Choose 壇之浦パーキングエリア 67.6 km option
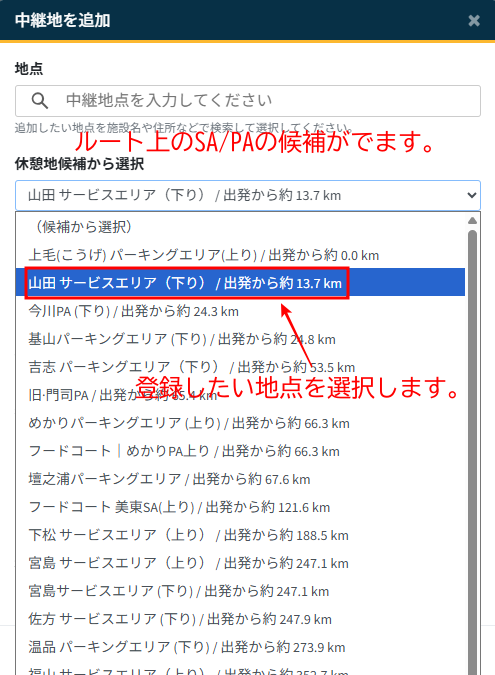Viewport: 495px width, 675px height. (x=240, y=479)
